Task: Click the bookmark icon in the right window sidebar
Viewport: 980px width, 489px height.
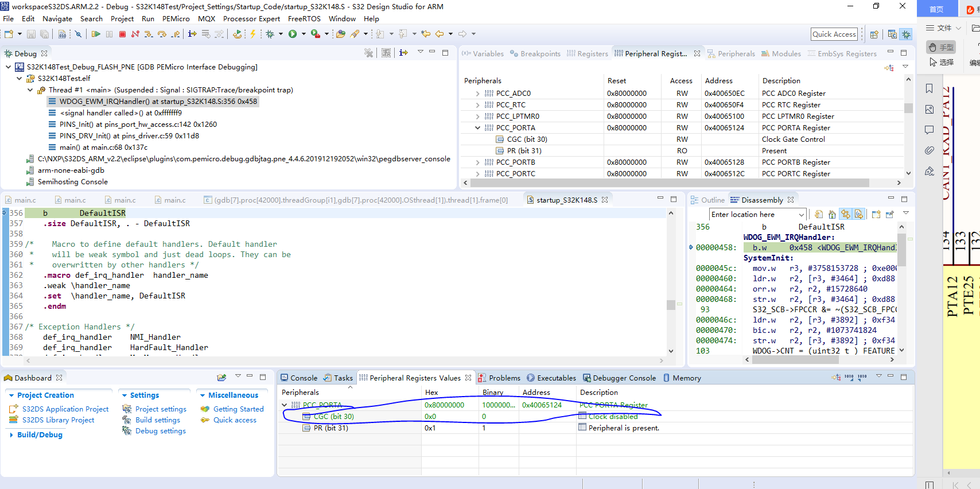Action: (930, 88)
